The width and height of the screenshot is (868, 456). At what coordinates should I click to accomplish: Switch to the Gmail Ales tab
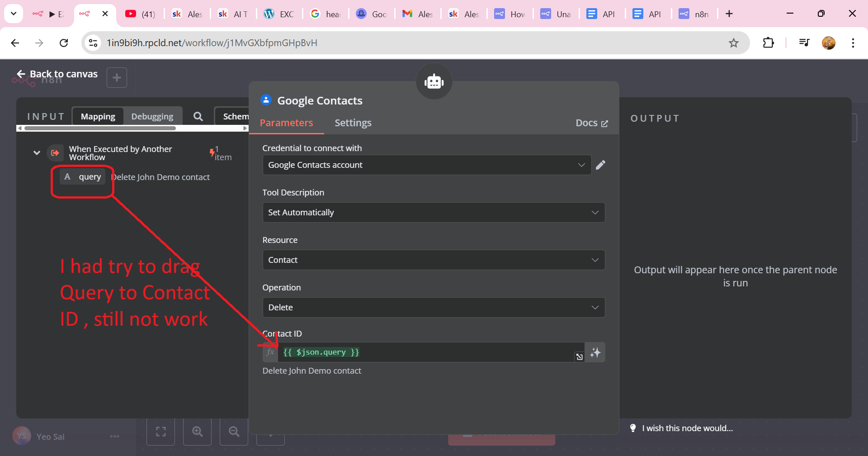click(417, 14)
